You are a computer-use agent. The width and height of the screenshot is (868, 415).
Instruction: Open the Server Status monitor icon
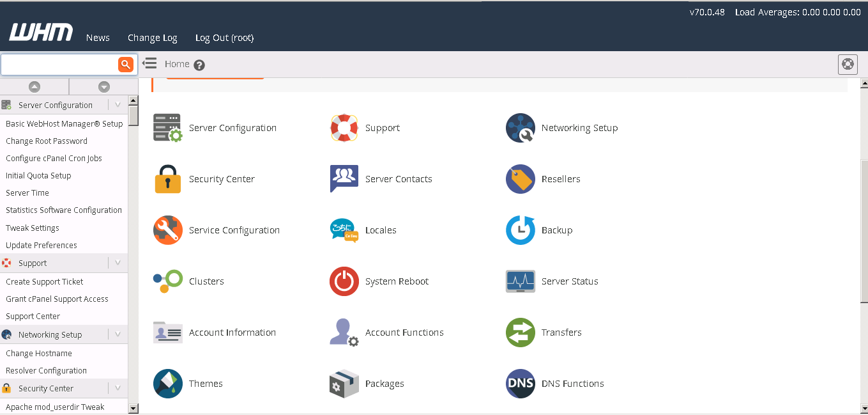[520, 281]
